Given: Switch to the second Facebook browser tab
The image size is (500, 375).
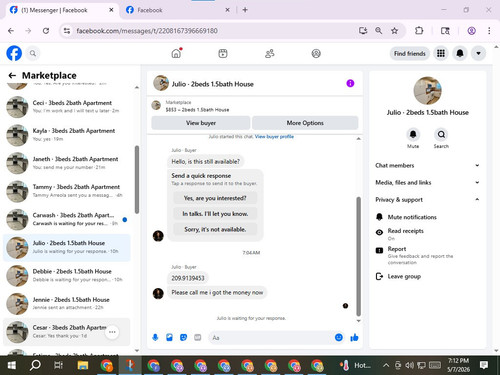Looking at the screenshot, I should point(177,10).
